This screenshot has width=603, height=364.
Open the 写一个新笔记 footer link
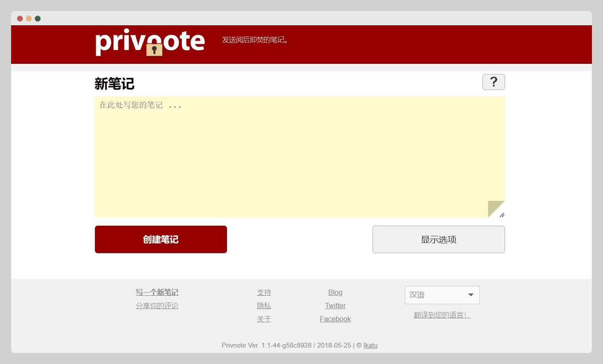point(157,293)
